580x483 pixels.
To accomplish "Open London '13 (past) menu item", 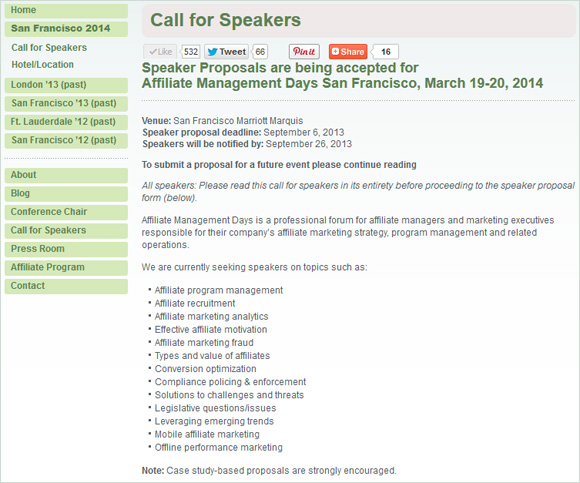I will point(66,85).
